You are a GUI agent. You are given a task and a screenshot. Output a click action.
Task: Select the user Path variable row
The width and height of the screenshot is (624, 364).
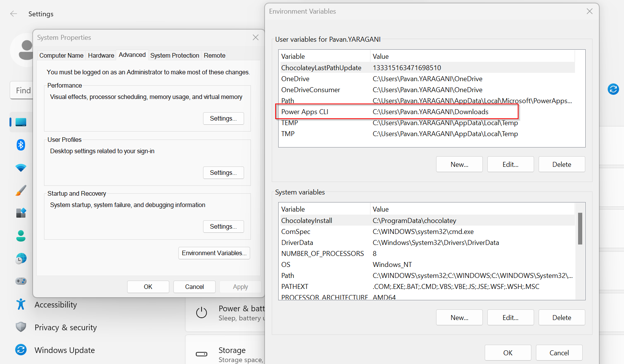(427, 101)
